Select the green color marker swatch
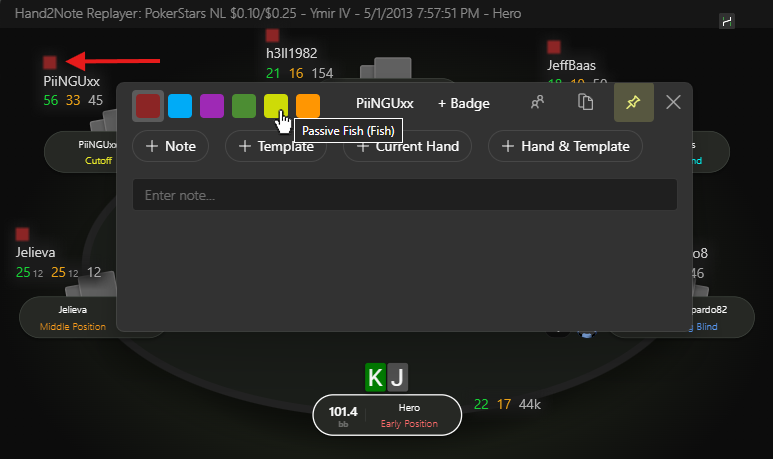 (x=244, y=106)
